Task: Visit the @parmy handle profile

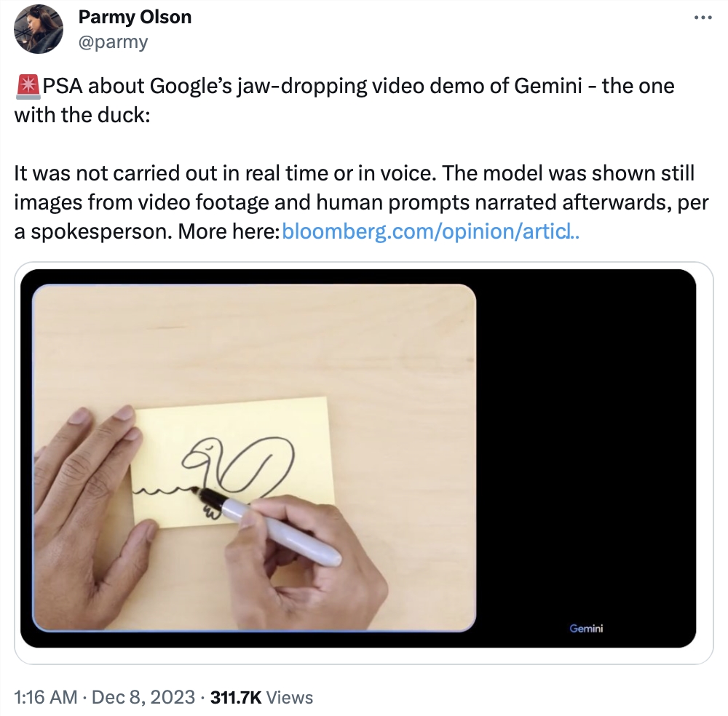Action: coord(113,41)
